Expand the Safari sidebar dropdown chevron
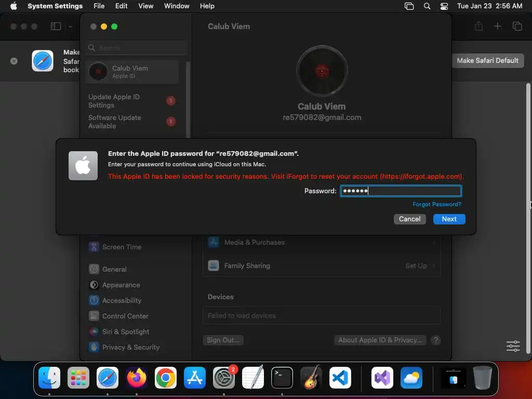Viewport: 532px width, 399px height. click(x=70, y=26)
